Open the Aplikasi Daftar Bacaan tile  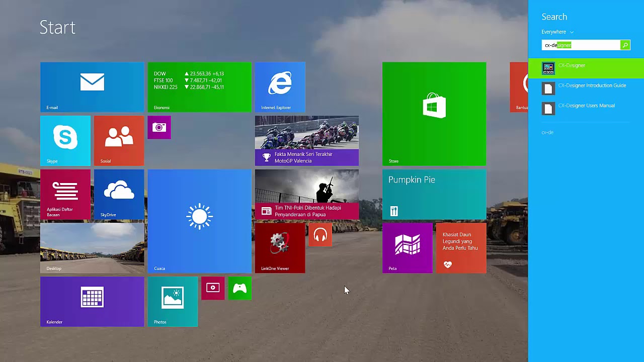(x=65, y=195)
